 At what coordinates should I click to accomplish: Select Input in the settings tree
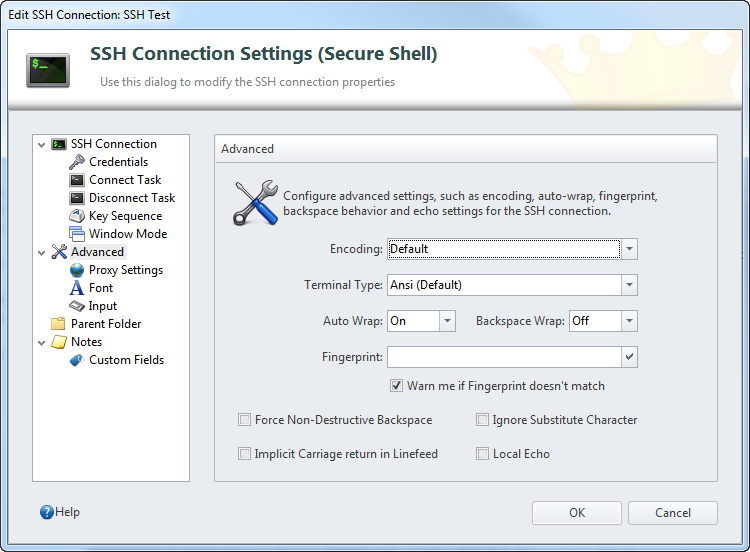click(102, 306)
